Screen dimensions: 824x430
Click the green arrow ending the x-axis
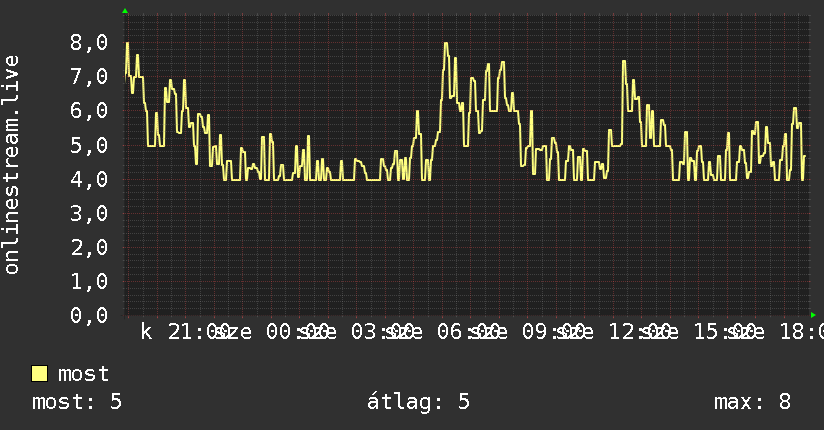coord(813,315)
